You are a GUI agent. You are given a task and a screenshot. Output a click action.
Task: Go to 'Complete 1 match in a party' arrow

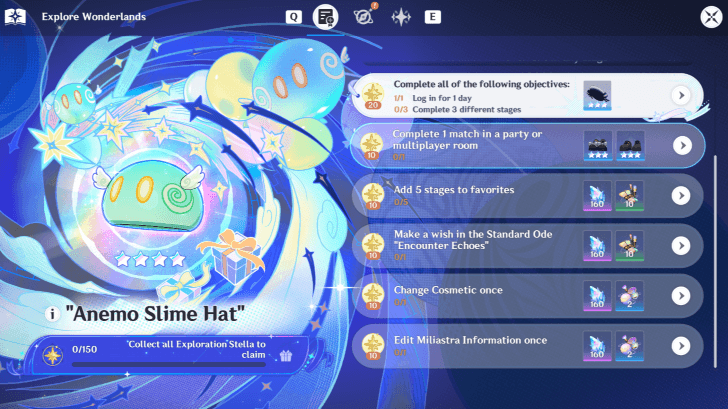[682, 146]
